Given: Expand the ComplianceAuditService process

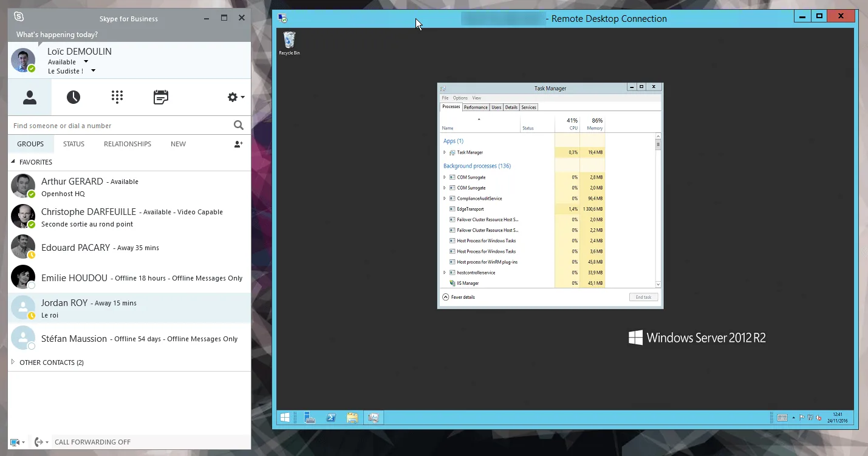Looking at the screenshot, I should (x=445, y=199).
